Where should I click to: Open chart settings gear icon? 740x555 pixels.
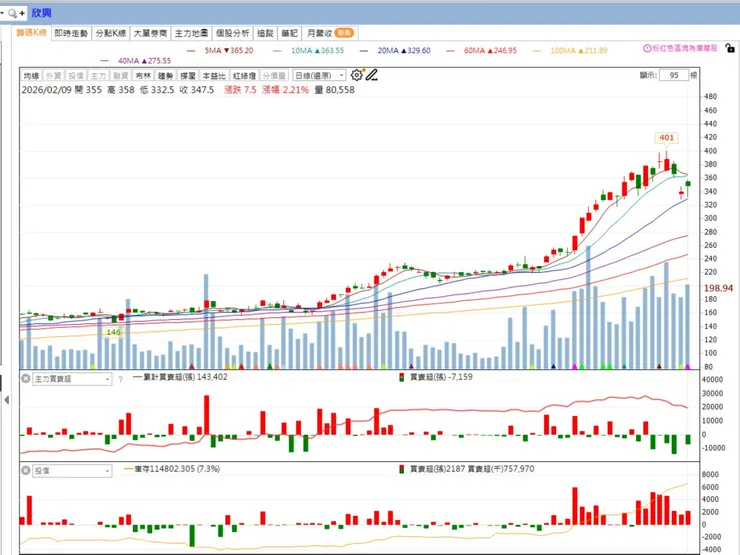click(357, 75)
